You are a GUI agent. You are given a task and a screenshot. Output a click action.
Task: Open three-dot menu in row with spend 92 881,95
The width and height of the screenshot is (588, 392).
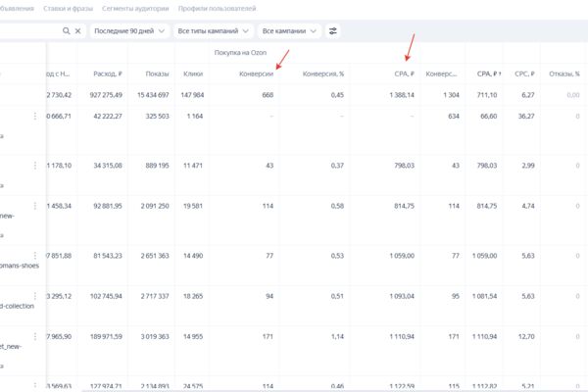(x=35, y=206)
